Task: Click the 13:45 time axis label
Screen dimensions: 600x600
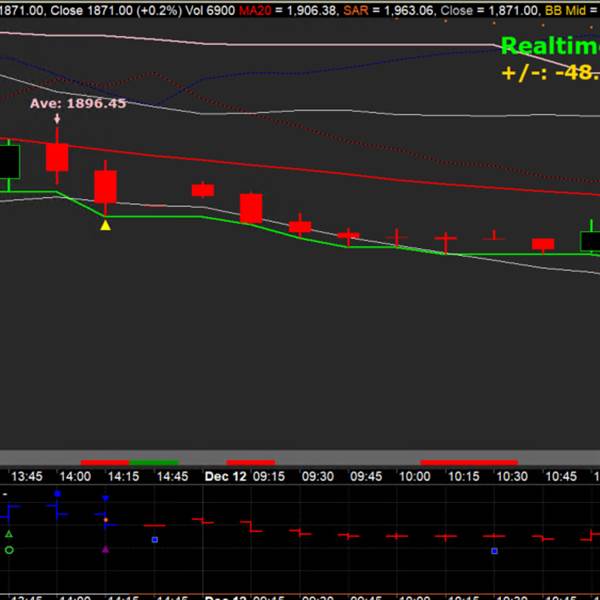Action: pyautogui.click(x=27, y=476)
